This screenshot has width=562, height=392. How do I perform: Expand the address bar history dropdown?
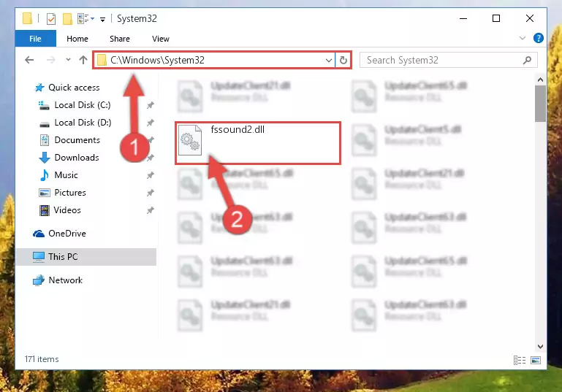pyautogui.click(x=328, y=60)
